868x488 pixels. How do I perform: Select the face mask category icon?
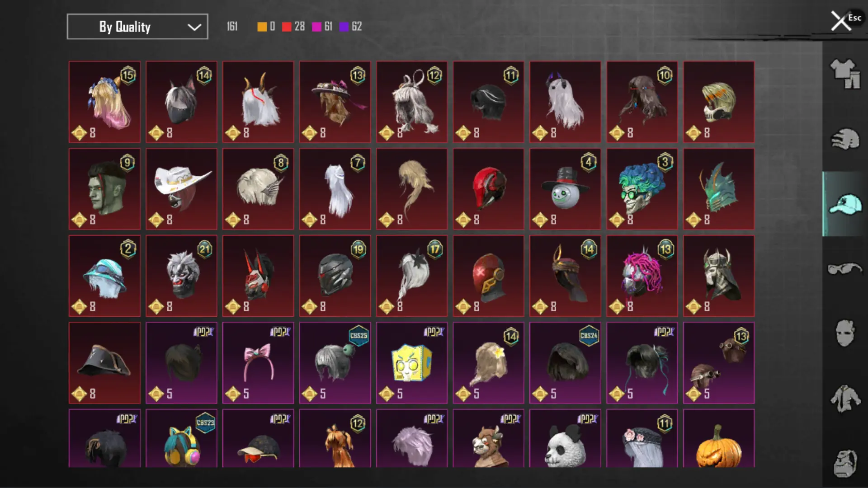pyautogui.click(x=845, y=333)
